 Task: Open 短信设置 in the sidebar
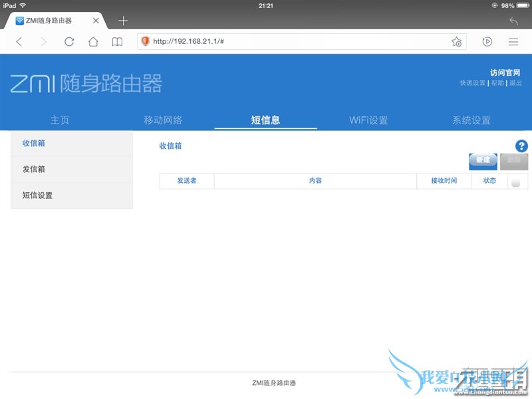[x=37, y=196]
